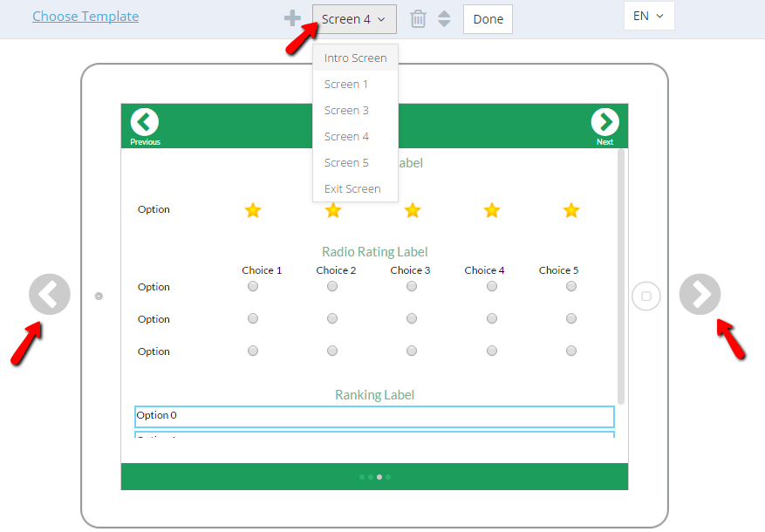
Task: Click the Option label beside the stars
Action: 154,209
